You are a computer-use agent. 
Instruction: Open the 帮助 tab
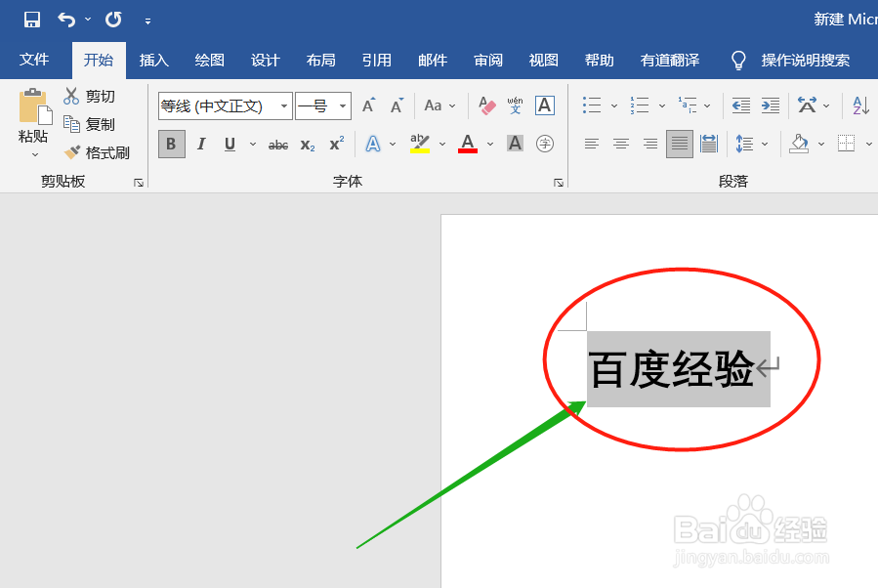pyautogui.click(x=599, y=60)
